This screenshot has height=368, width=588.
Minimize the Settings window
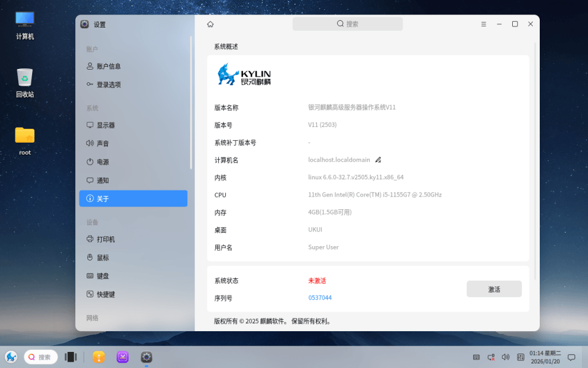(499, 24)
